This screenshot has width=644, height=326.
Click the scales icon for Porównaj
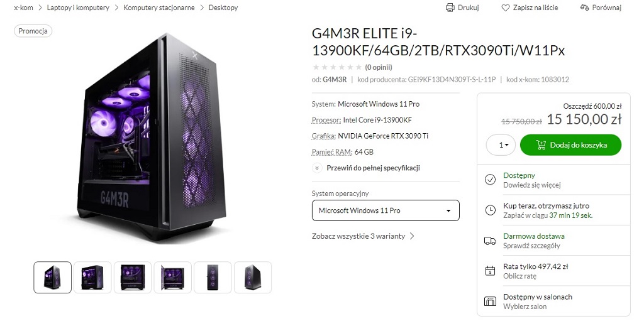[584, 8]
